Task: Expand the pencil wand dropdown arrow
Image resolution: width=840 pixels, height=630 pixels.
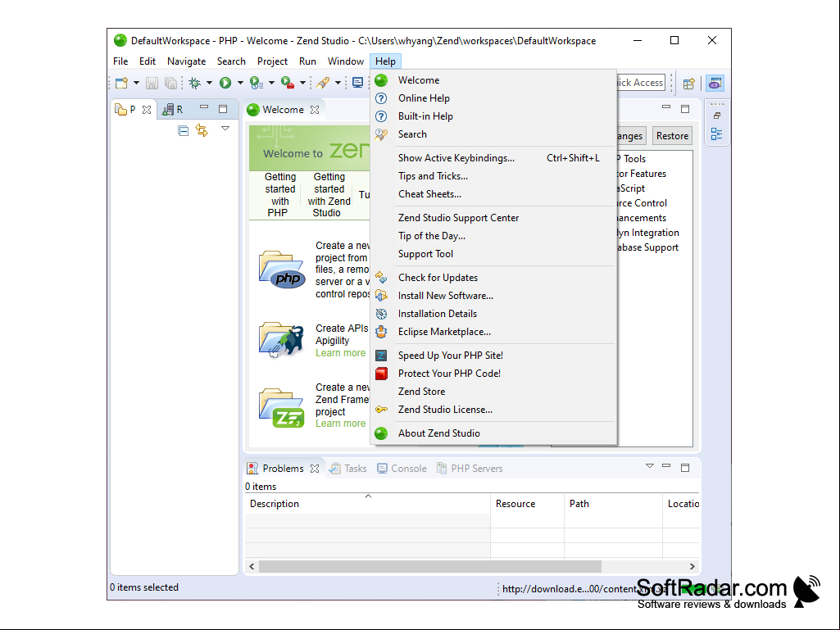Action: (x=338, y=83)
